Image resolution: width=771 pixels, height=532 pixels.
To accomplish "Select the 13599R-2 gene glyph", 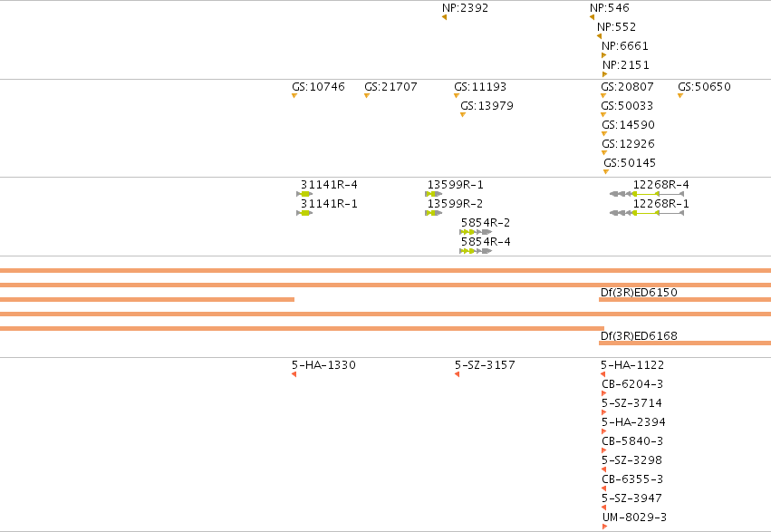I will [x=434, y=213].
